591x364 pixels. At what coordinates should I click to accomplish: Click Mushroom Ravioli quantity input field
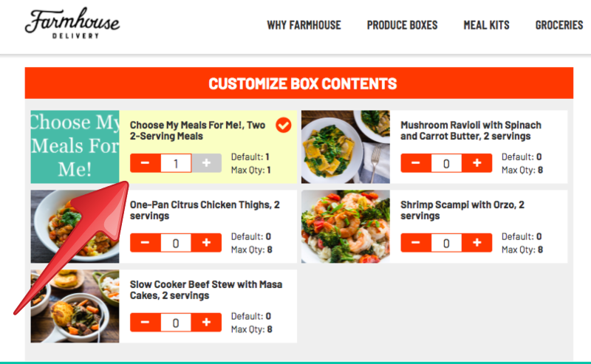446,162
